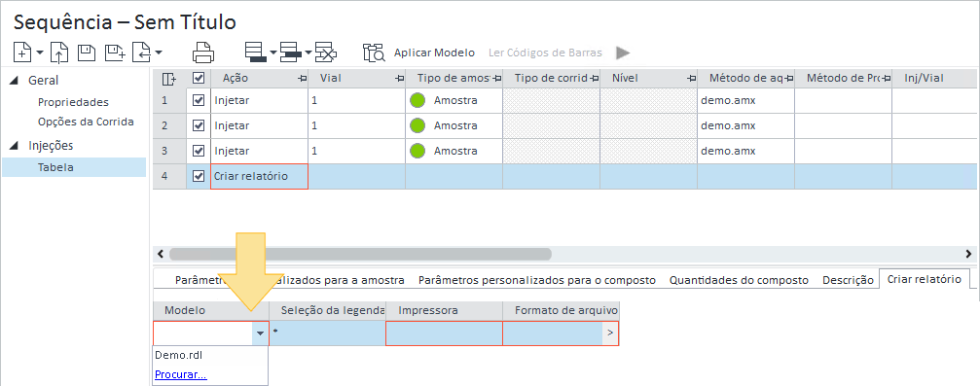980x386 pixels.
Task: Collapse the Injeções tree section
Action: click(15, 146)
